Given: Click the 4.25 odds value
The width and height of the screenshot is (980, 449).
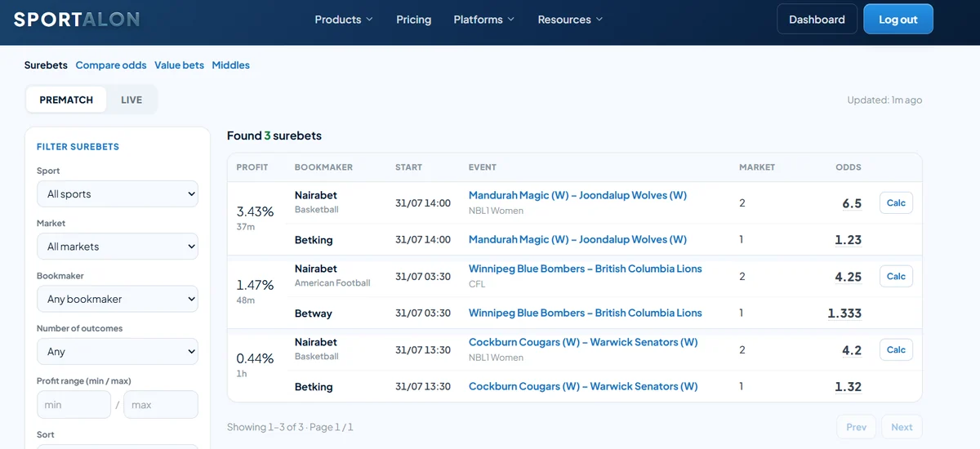Looking at the screenshot, I should (x=848, y=277).
